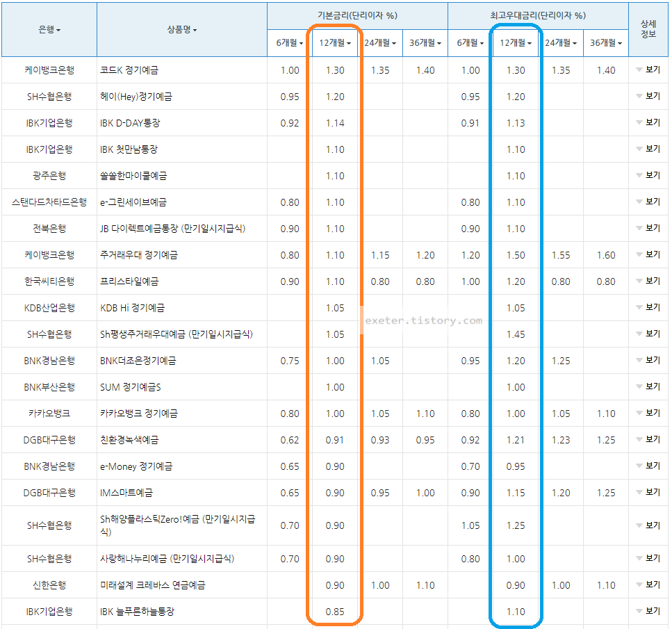Select product name 코드K 정기예금

(x=129, y=70)
